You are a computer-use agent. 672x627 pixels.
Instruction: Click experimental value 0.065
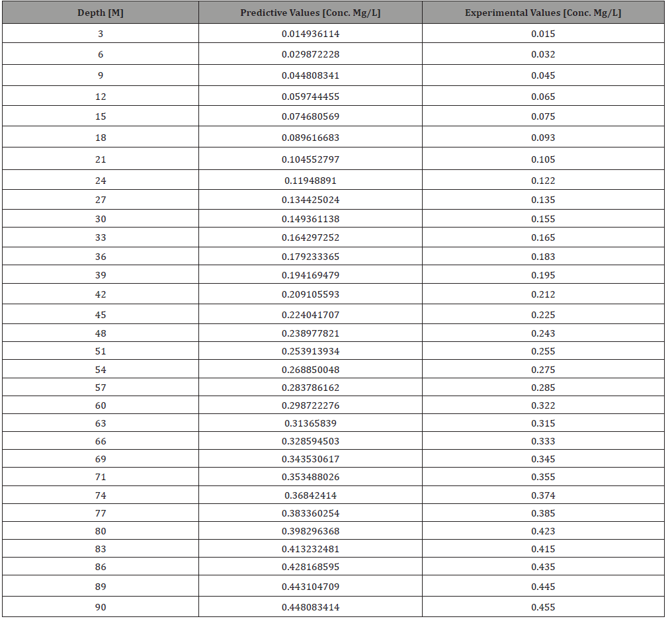point(543,97)
